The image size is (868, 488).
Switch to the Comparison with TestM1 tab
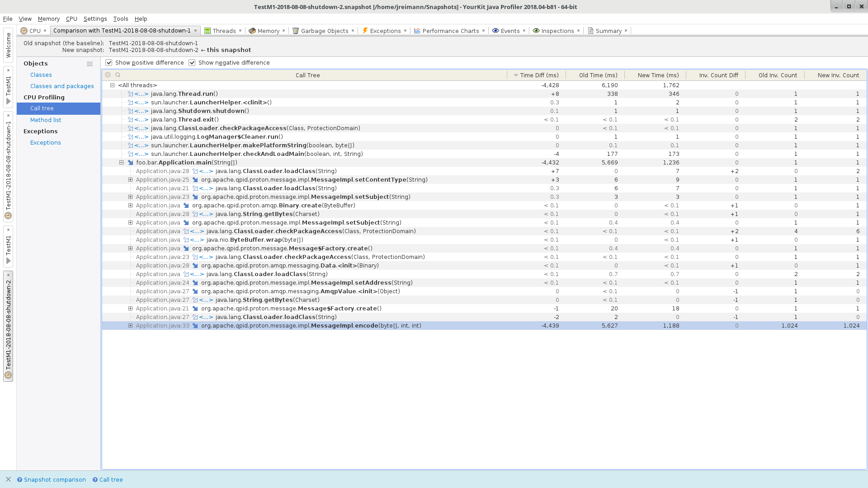coord(122,31)
